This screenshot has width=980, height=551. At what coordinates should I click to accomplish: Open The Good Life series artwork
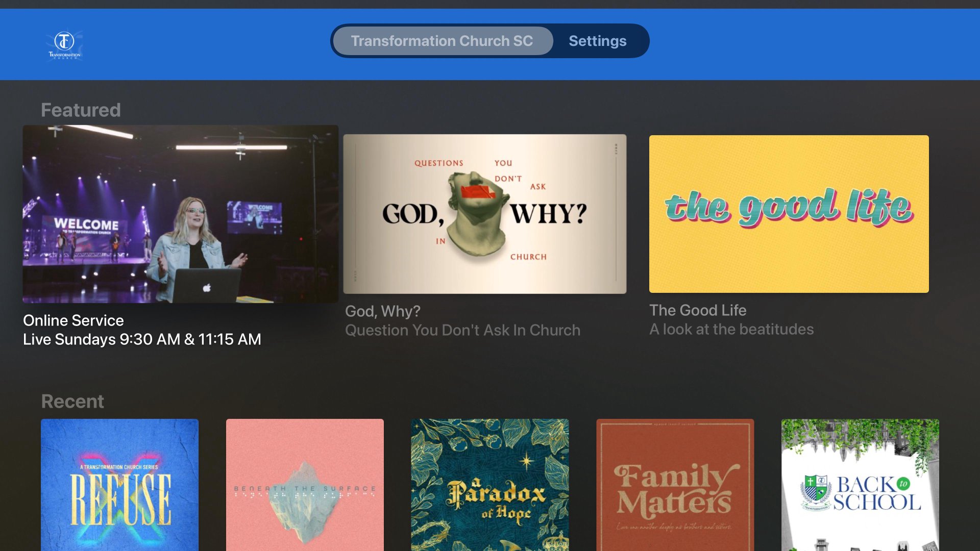789,214
